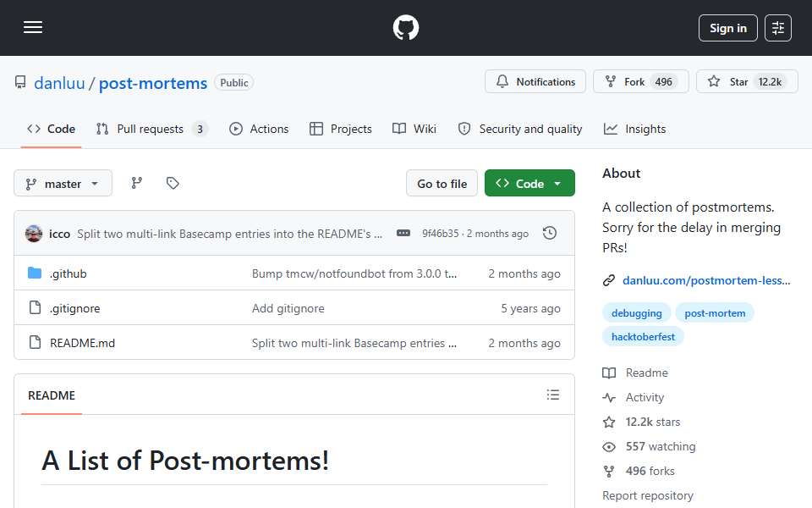The height and width of the screenshot is (508, 812).
Task: Star the repository
Action: [747, 81]
